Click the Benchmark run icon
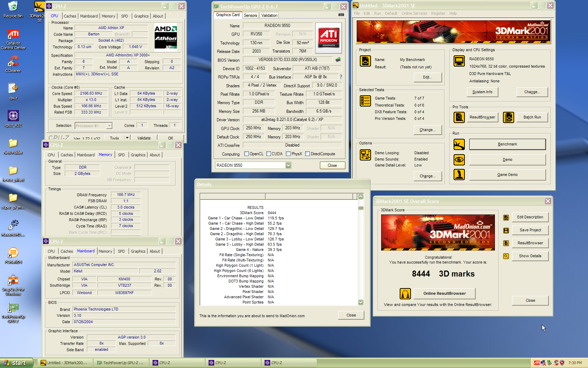 (459, 144)
